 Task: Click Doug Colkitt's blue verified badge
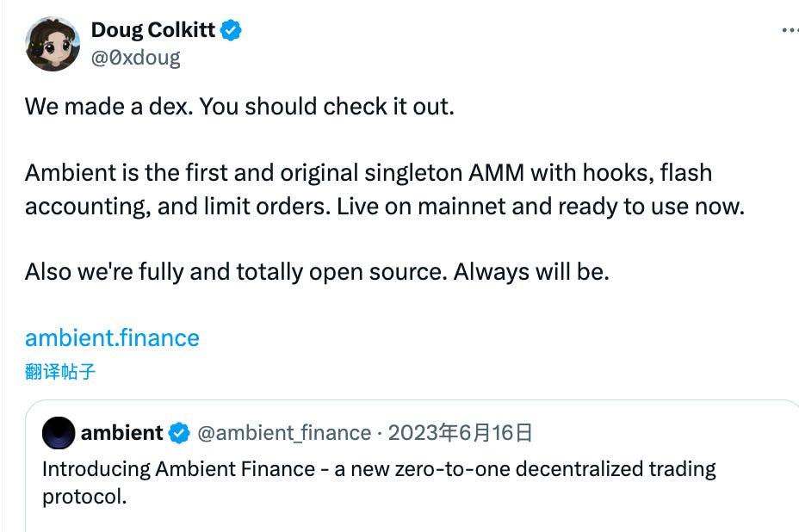click(231, 31)
